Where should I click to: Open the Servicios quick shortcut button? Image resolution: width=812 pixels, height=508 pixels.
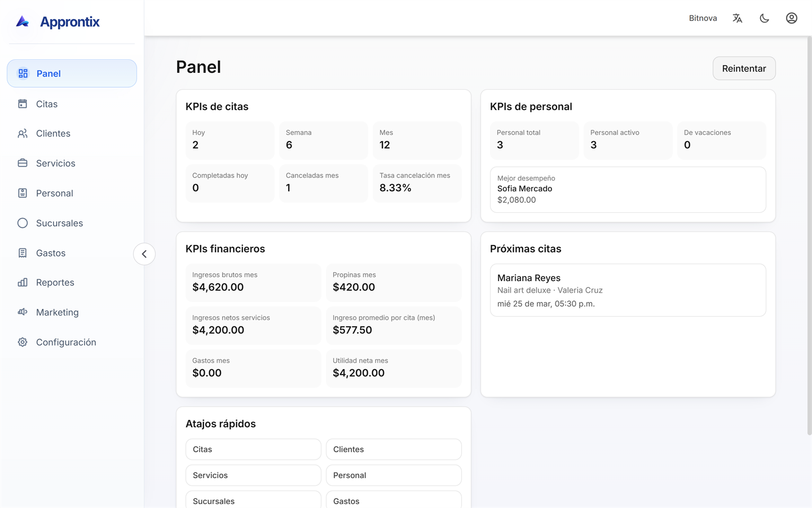coord(253,475)
